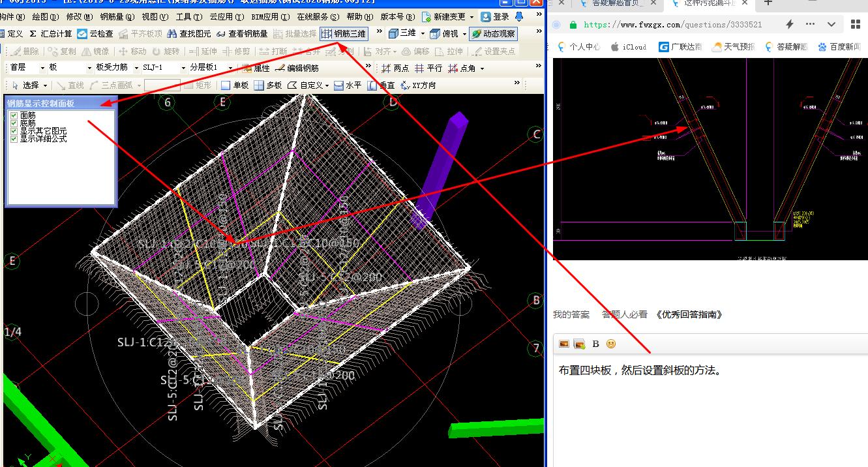Run the 云检查 cloud check
This screenshot has height=467, width=868.
(x=95, y=33)
